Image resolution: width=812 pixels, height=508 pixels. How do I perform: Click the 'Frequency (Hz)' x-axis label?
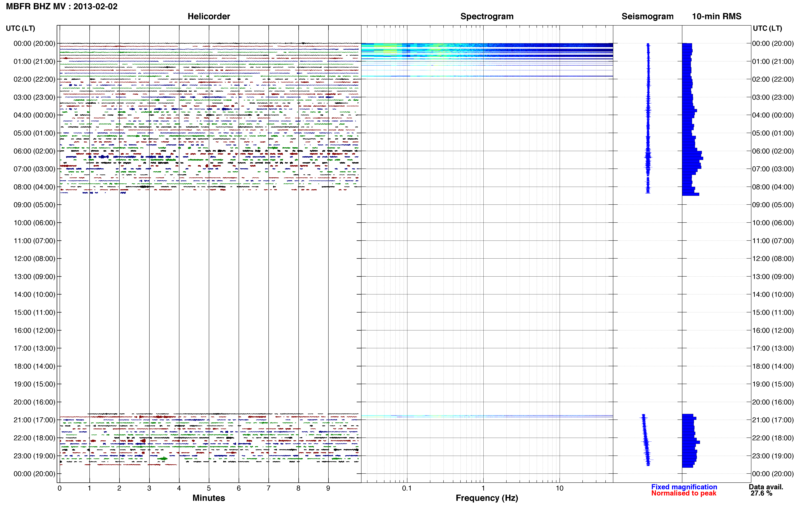(x=487, y=498)
